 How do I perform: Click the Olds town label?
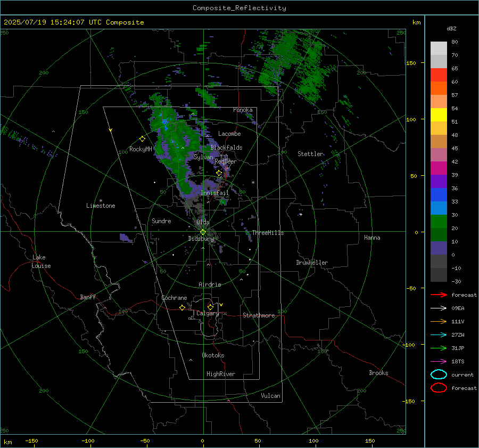pyautogui.click(x=203, y=222)
